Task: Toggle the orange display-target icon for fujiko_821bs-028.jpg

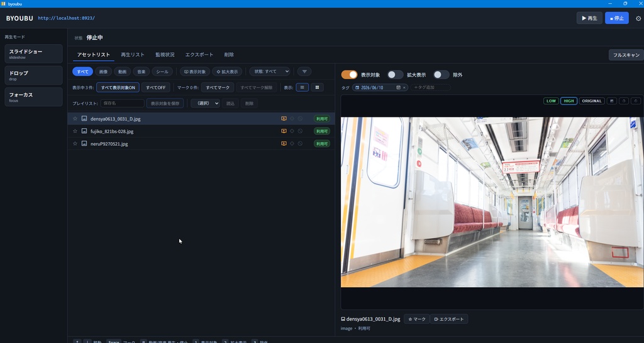Action: point(284,131)
